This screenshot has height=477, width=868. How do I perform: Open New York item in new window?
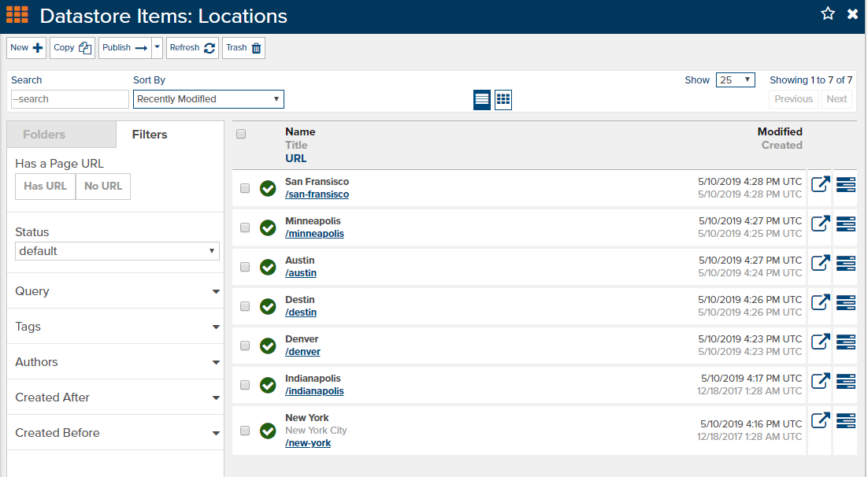click(x=821, y=420)
